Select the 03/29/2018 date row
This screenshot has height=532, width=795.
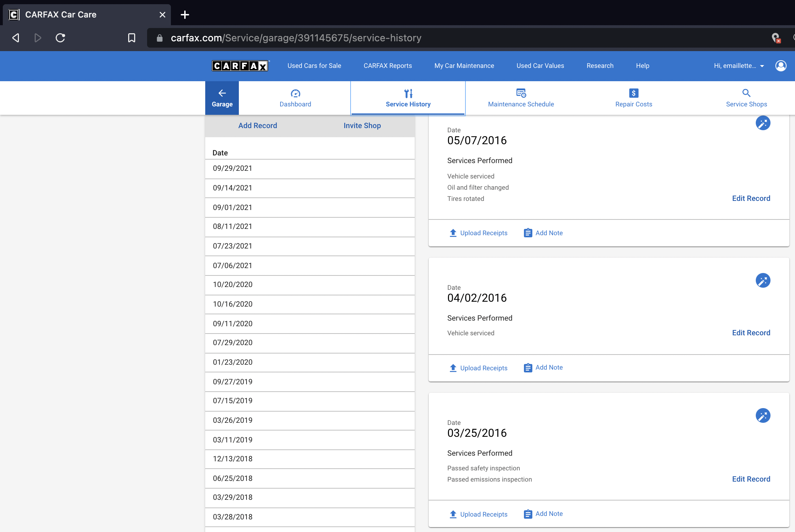pos(310,498)
